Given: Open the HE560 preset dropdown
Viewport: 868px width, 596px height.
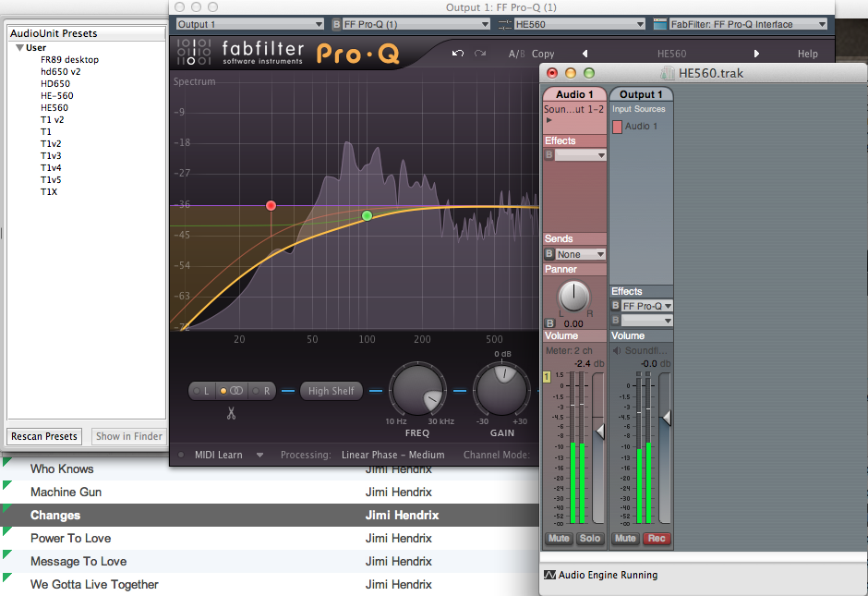Looking at the screenshot, I should click(580, 24).
